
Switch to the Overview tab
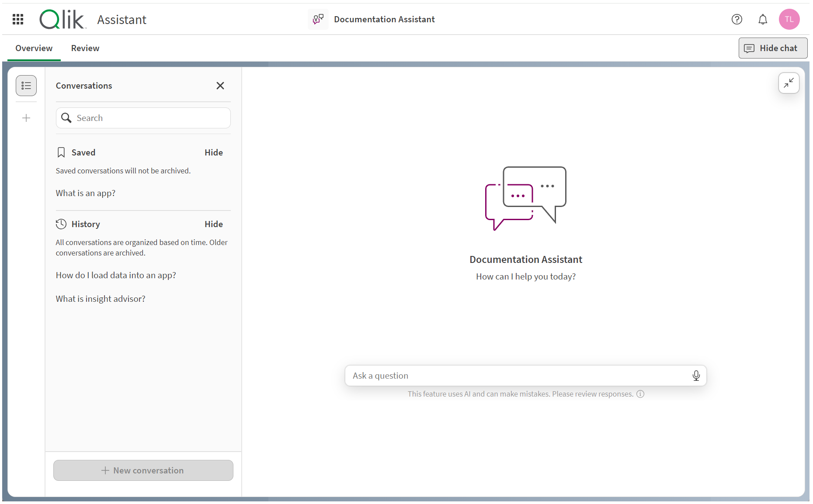click(34, 48)
